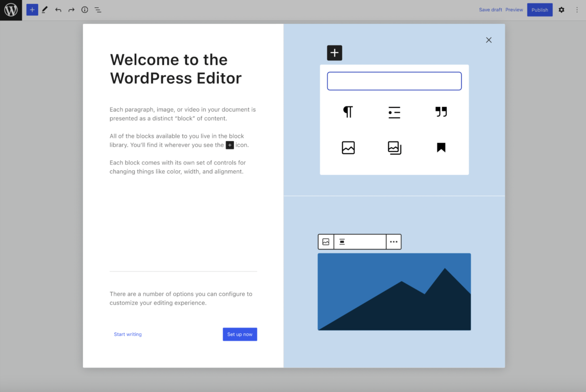The width and height of the screenshot is (586, 392).
Task: Click Preview in the top bar
Action: point(514,10)
